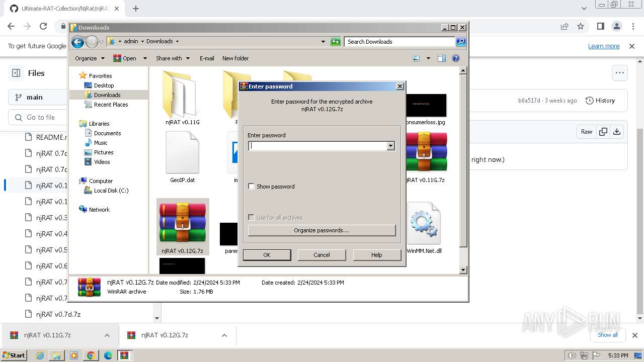
Task: Select the GeoIP.dat file icon
Action: pos(183,152)
